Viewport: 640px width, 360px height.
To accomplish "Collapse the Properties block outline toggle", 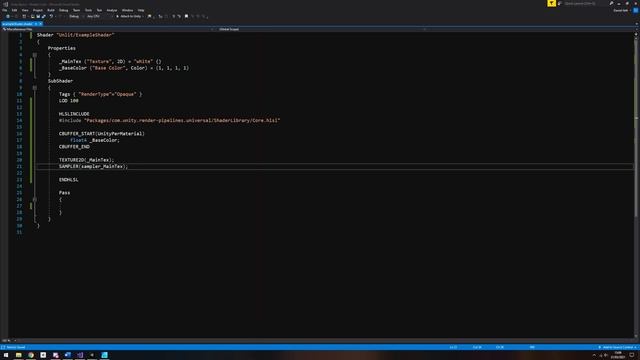I will coord(35,55).
